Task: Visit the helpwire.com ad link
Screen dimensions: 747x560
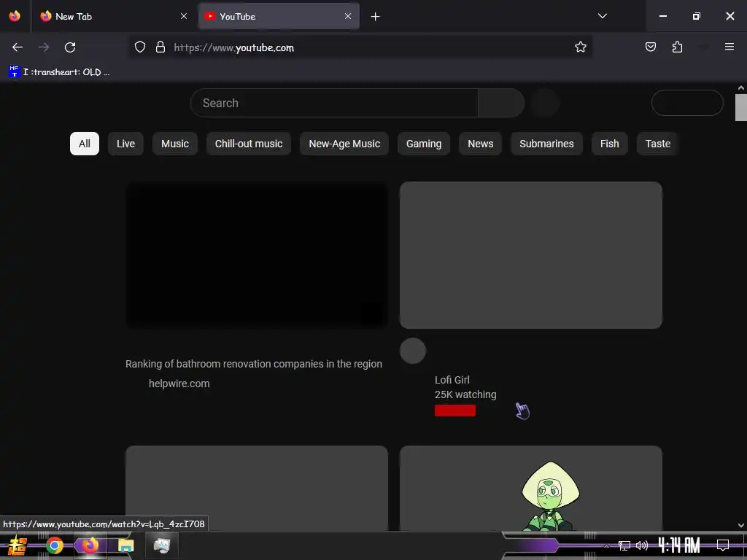Action: (x=179, y=384)
